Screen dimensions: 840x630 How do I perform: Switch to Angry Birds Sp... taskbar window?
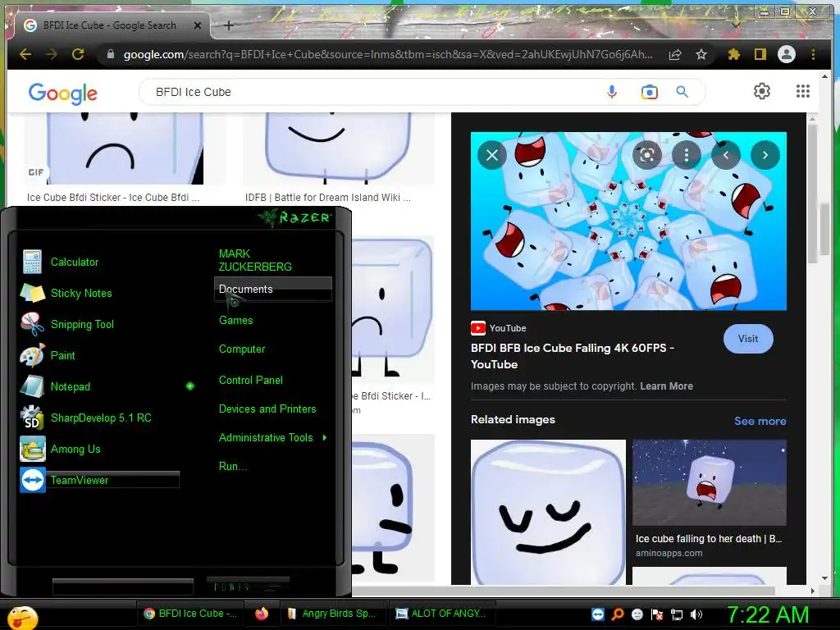[x=332, y=614]
